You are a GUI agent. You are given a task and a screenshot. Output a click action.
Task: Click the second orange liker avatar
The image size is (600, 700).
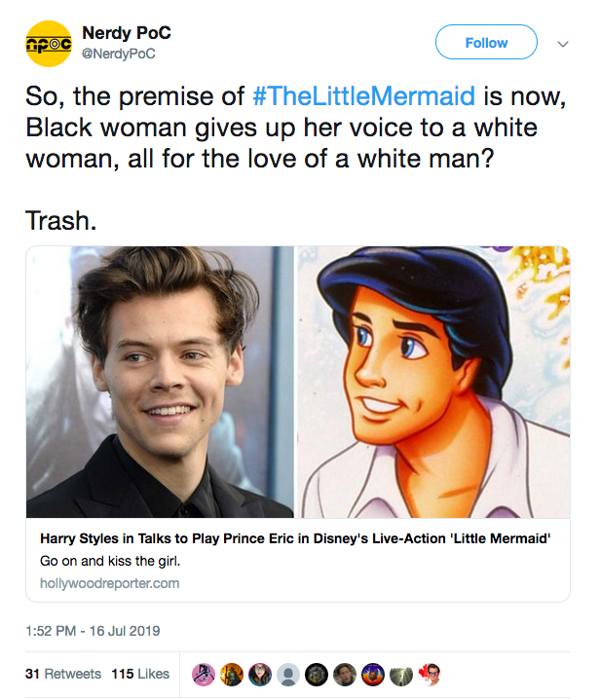pos(232,674)
